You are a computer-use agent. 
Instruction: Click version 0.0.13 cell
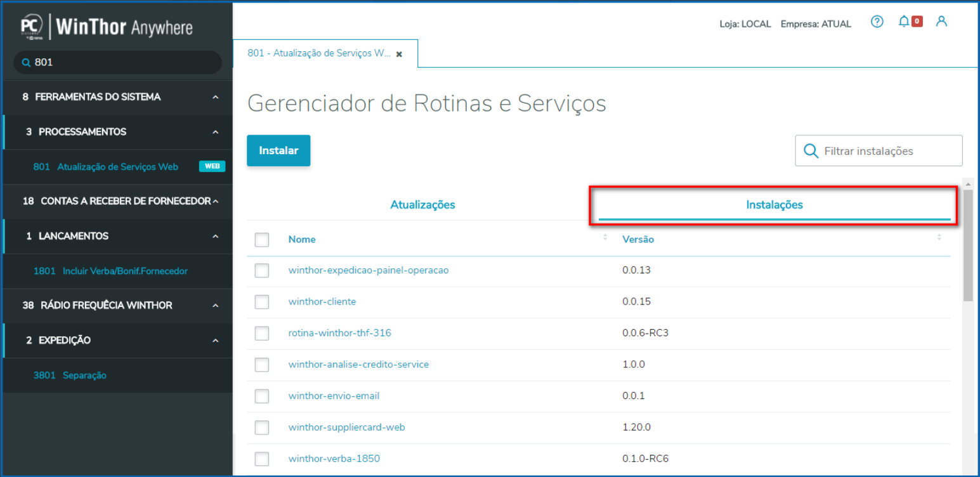637,270
